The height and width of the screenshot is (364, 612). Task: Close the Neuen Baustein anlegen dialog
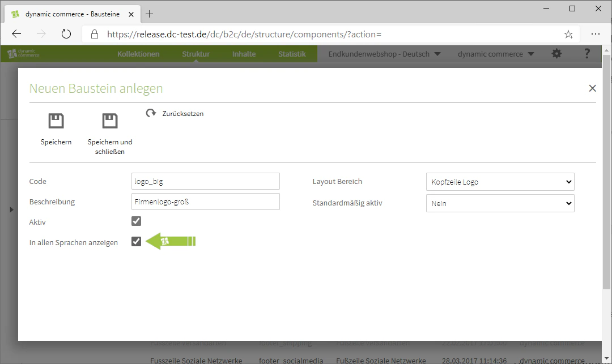tap(592, 88)
